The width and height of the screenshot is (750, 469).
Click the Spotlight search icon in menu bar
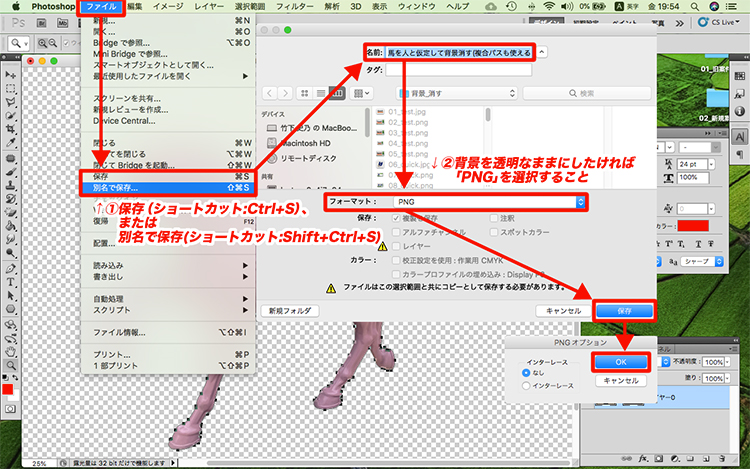coord(694,6)
